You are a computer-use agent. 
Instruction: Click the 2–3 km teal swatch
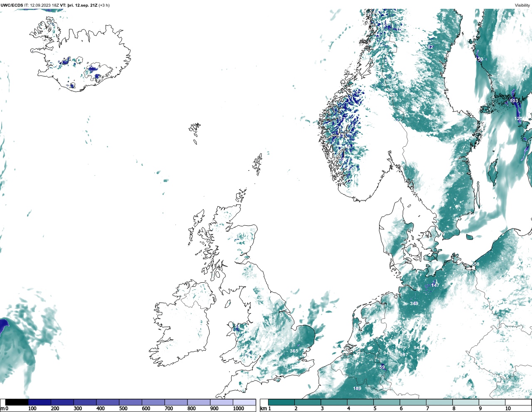pyautogui.click(x=308, y=402)
